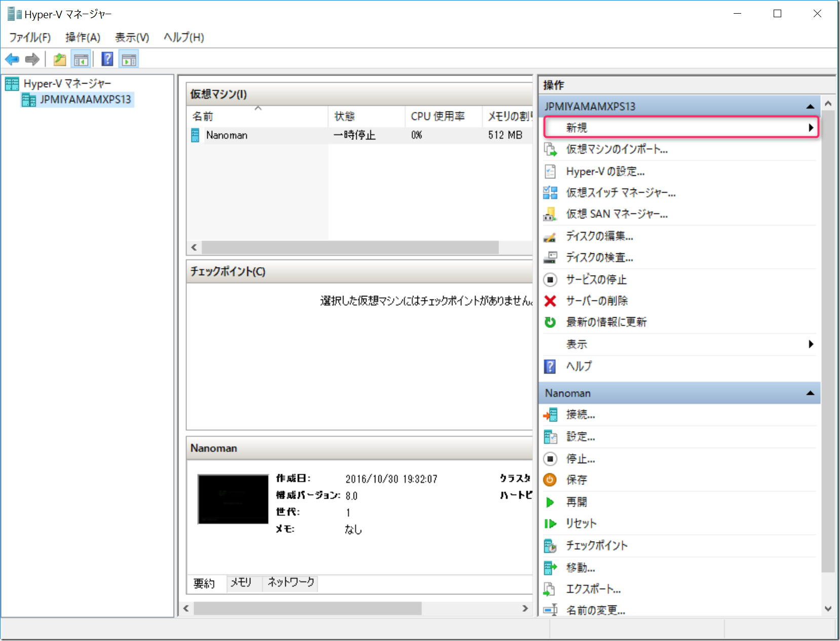The image size is (840, 641).
Task: Switch to the メモリ tab
Action: point(241,583)
